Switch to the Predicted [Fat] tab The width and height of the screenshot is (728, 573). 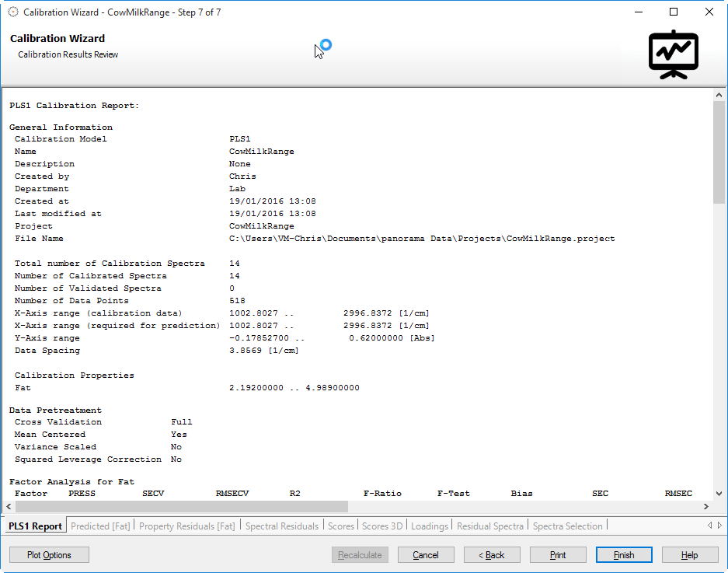tap(100, 526)
